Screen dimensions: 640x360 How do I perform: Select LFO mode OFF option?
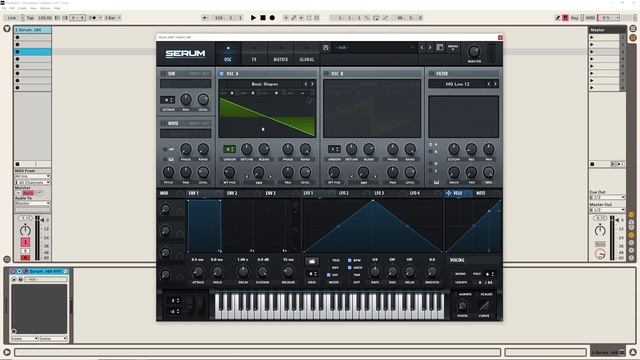pyautogui.click(x=329, y=275)
